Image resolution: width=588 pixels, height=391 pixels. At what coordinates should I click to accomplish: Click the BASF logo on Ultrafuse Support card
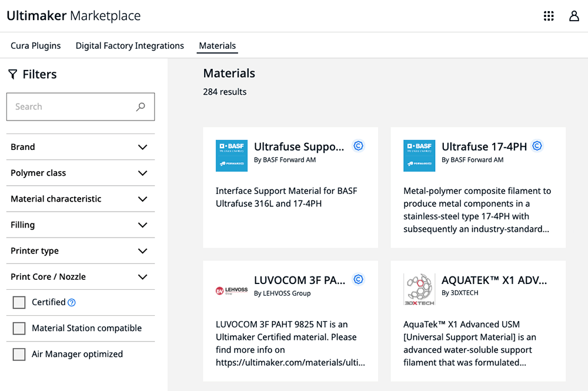(x=232, y=155)
